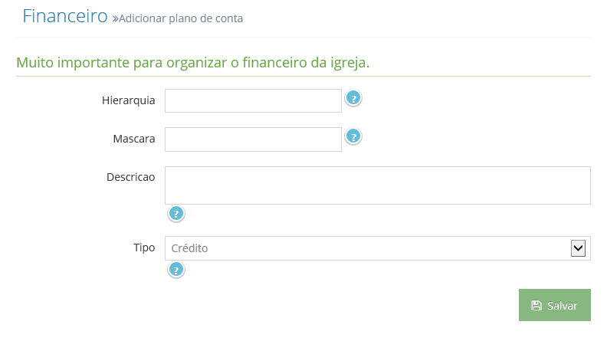Focus the Hierarquia text input
607x364 pixels.
[x=253, y=100]
